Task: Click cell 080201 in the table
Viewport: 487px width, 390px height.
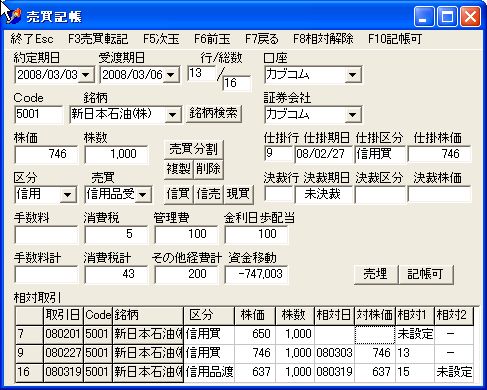Action: pyautogui.click(x=63, y=334)
